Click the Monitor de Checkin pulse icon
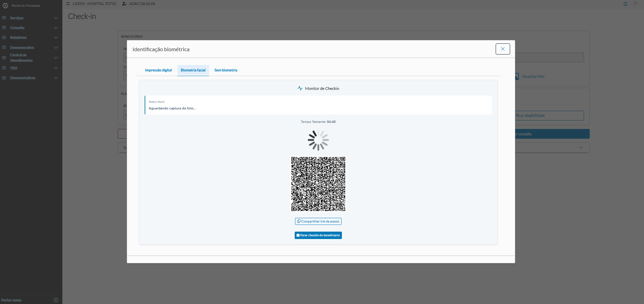Image resolution: width=644 pixels, height=304 pixels. 300,88
